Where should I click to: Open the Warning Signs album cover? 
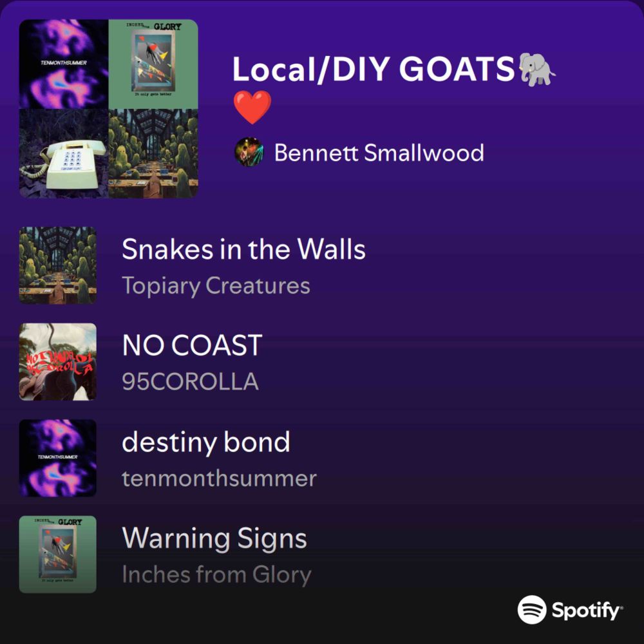[x=58, y=554]
